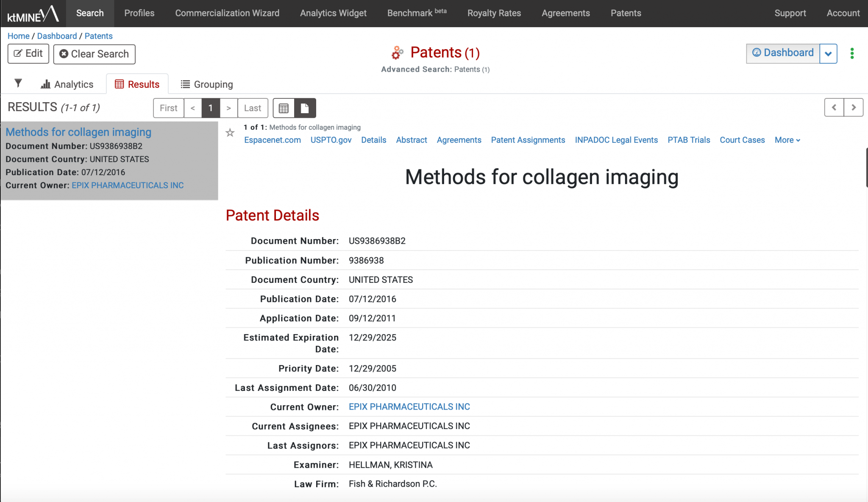Image resolution: width=868 pixels, height=502 pixels.
Task: Open the Analytics tab
Action: coord(67,84)
